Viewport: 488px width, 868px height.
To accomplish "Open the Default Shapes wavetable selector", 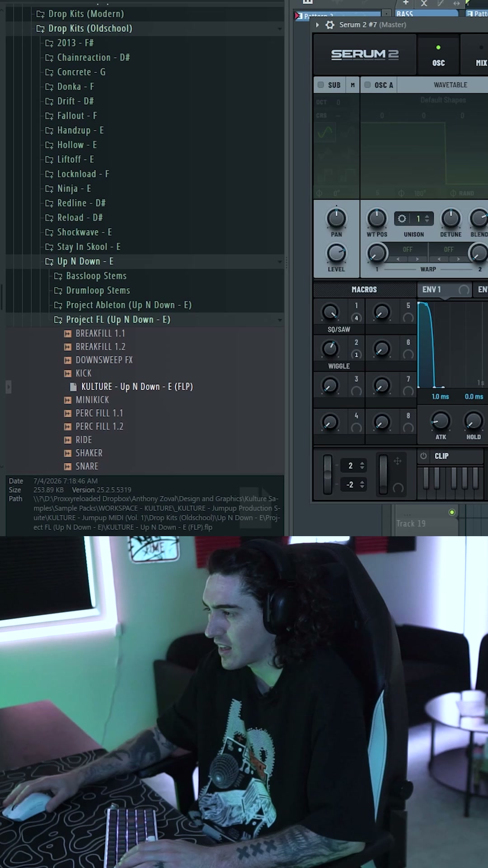I will point(443,100).
